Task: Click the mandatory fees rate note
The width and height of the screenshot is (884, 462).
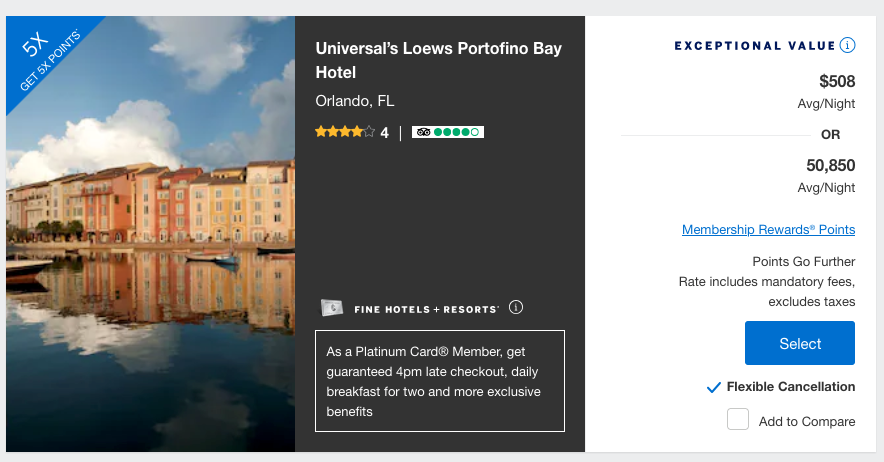Action: pos(767,281)
